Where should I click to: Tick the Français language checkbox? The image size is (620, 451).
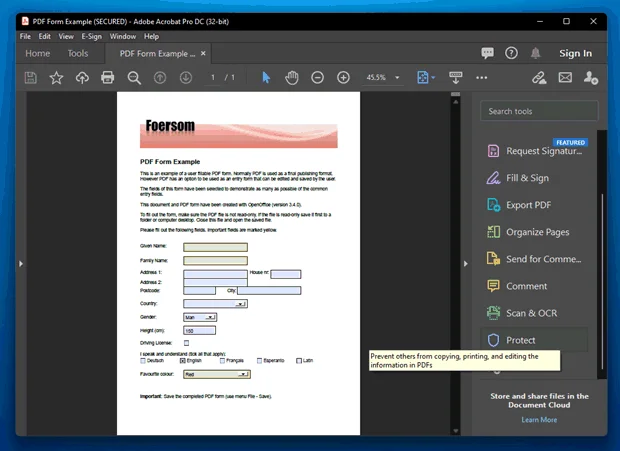[222, 360]
